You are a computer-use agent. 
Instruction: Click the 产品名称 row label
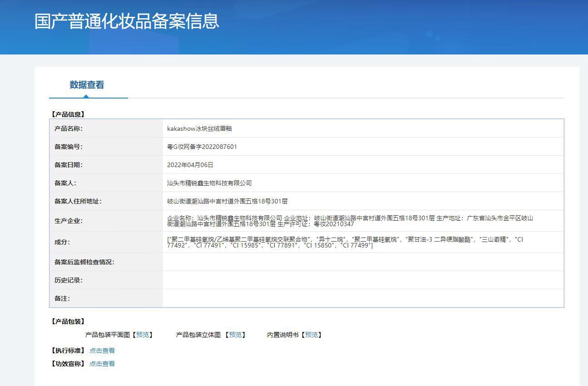pyautogui.click(x=69, y=129)
